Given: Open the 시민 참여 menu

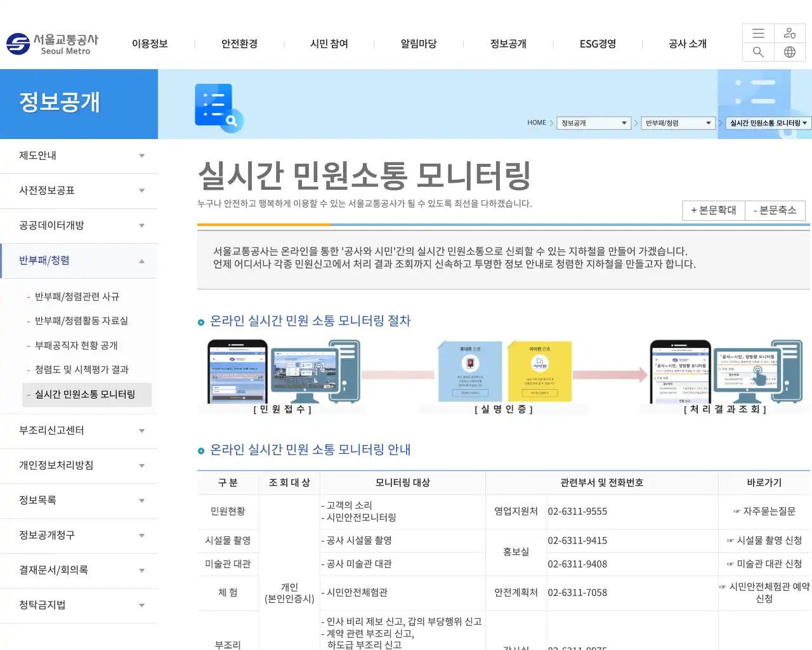Looking at the screenshot, I should pyautogui.click(x=329, y=44).
